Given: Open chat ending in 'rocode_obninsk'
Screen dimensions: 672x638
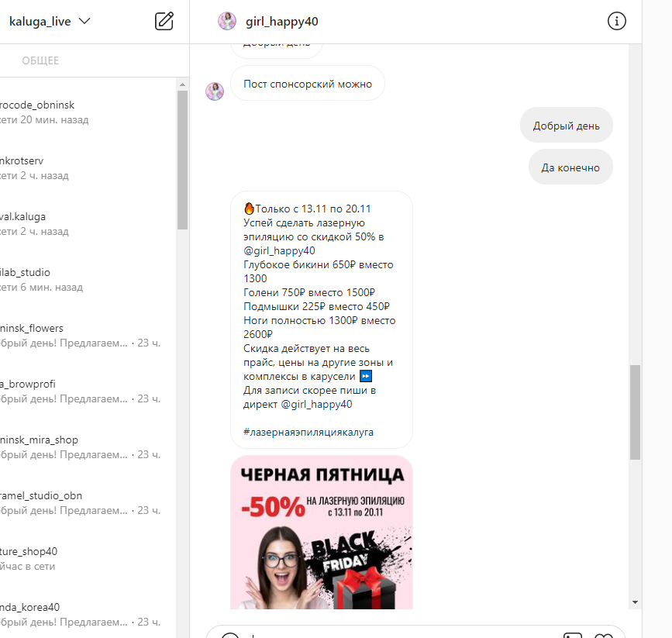Looking at the screenshot, I should 88,112.
